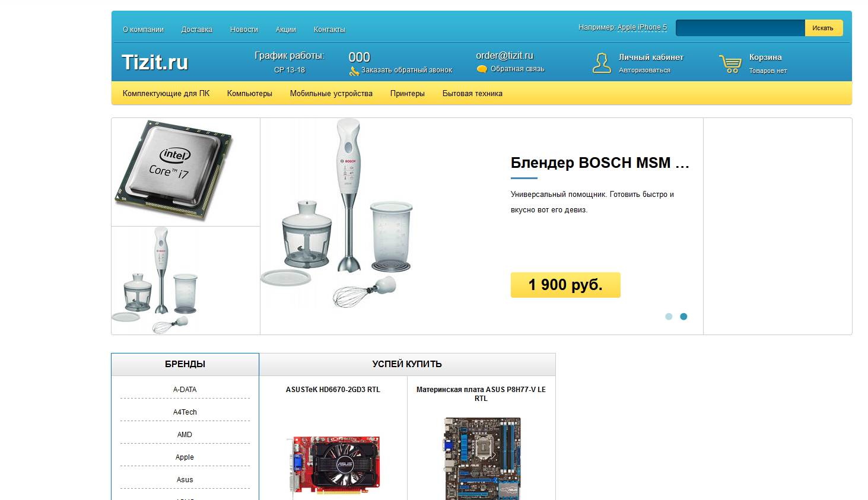Open the Принтеры category

tap(408, 94)
